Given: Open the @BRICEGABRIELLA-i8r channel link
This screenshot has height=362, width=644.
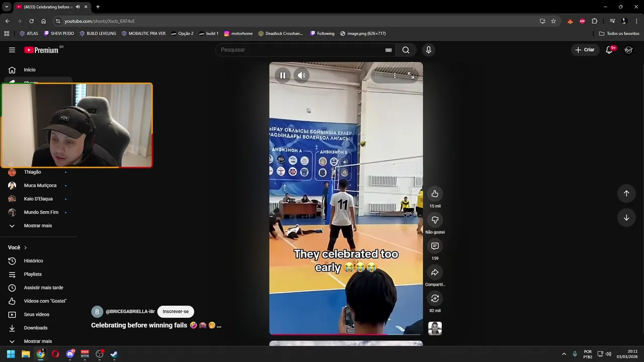Looking at the screenshot, I should pyautogui.click(x=130, y=312).
